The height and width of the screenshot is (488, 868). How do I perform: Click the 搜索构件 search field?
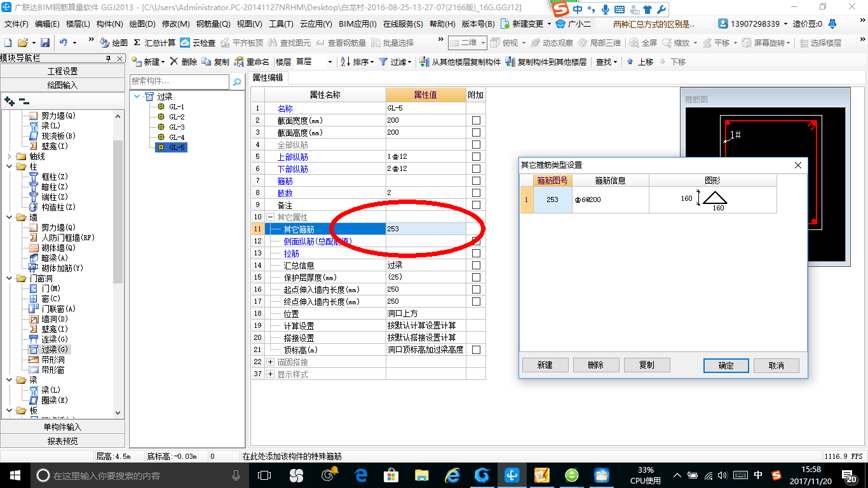[x=179, y=81]
